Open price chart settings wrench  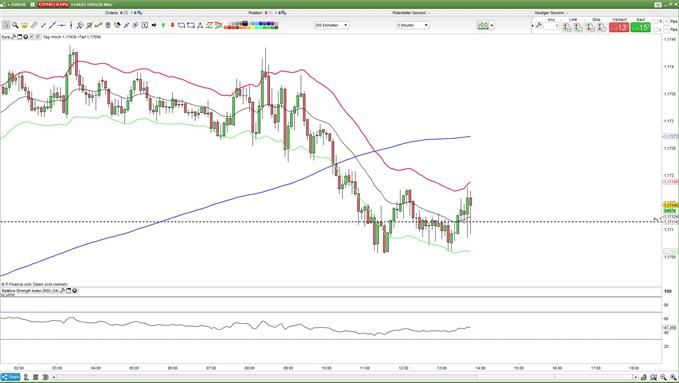click(x=14, y=37)
